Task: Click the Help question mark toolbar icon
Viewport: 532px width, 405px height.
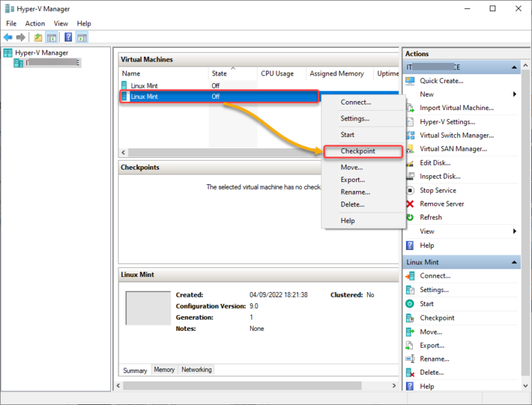Action: pyautogui.click(x=68, y=37)
